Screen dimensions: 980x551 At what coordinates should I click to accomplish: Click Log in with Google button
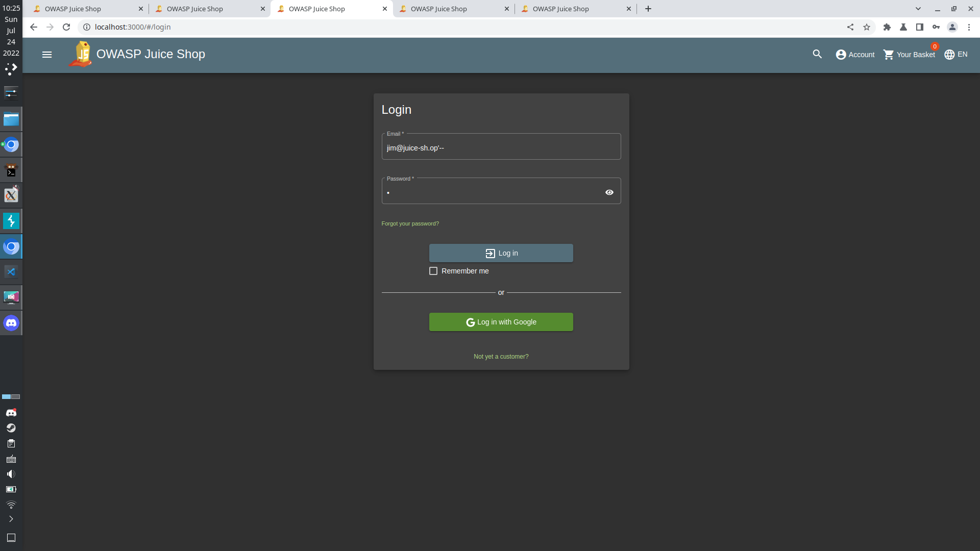pos(501,322)
